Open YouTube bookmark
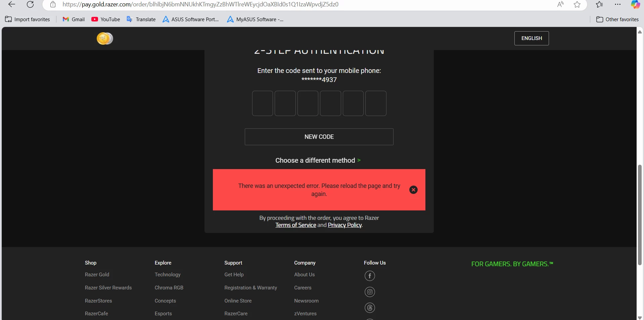 click(106, 19)
